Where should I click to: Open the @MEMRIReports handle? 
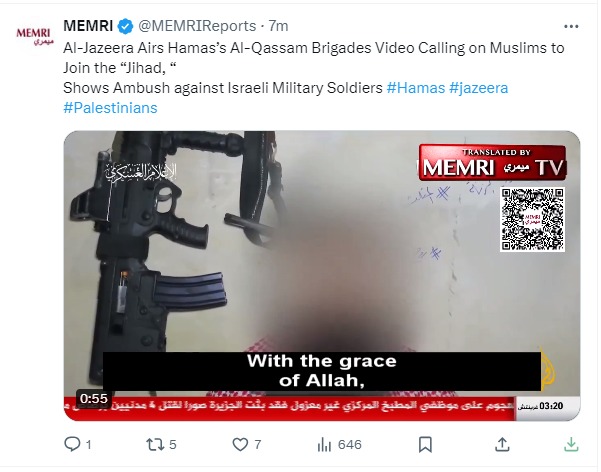(x=197, y=26)
